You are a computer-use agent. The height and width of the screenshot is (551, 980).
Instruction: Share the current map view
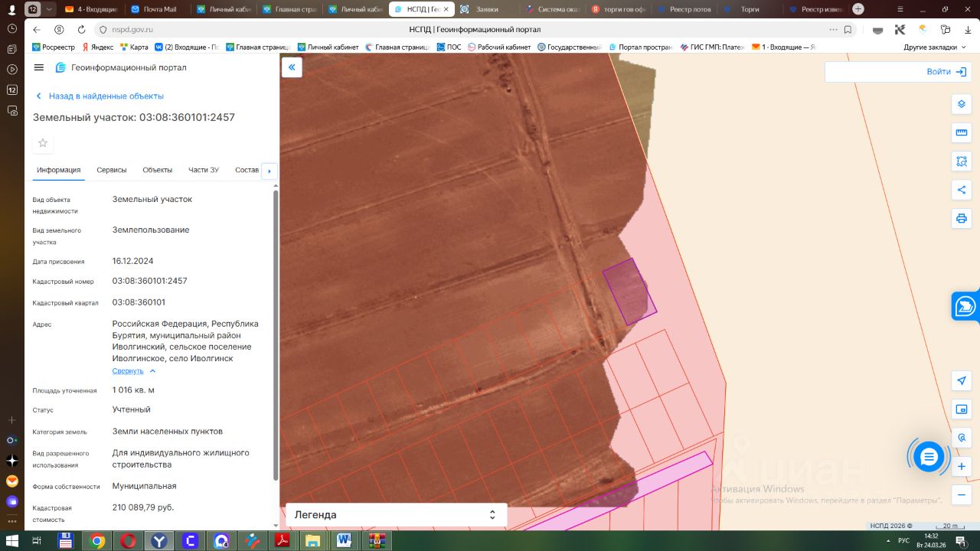click(962, 190)
